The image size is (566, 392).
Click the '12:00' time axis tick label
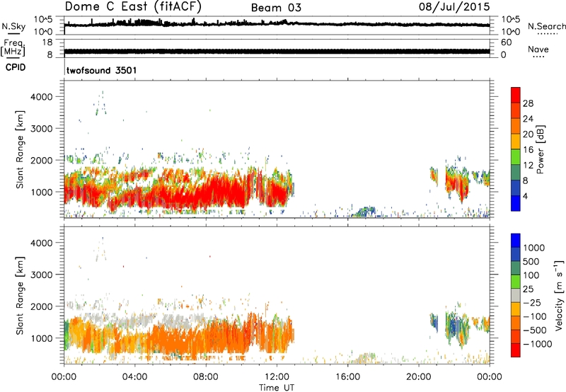[277, 377]
